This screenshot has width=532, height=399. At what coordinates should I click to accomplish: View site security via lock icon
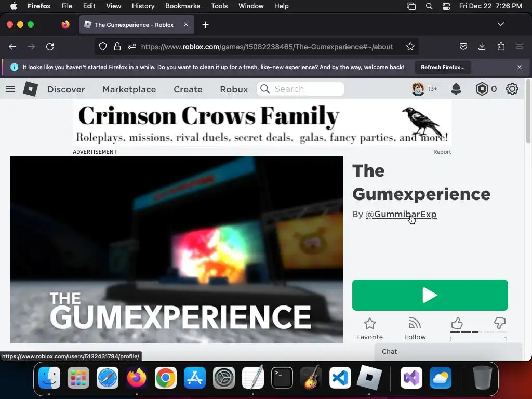[x=117, y=46]
